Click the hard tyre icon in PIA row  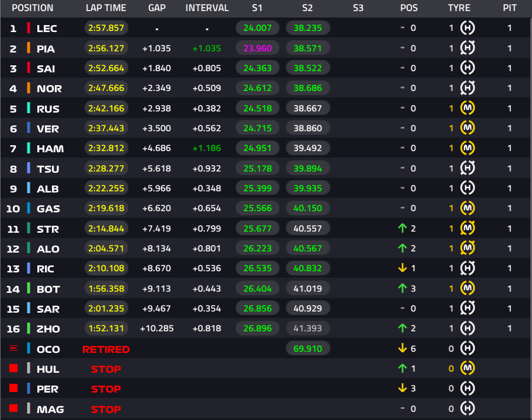pyautogui.click(x=467, y=48)
